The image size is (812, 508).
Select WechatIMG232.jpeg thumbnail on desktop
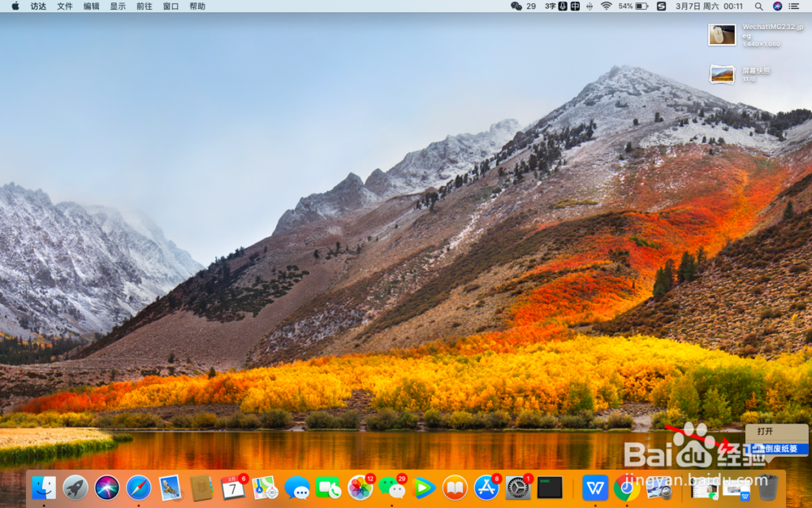tap(722, 35)
